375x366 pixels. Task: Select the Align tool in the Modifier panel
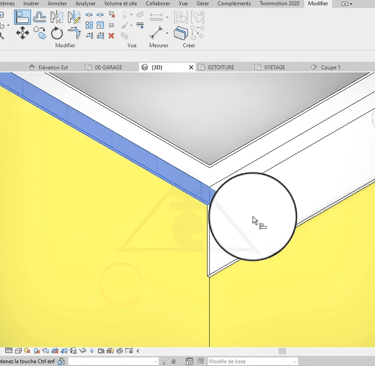pyautogui.click(x=22, y=17)
